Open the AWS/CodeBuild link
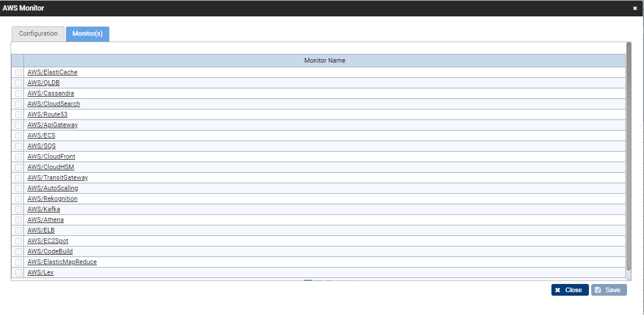This screenshot has width=644, height=315. coord(50,251)
